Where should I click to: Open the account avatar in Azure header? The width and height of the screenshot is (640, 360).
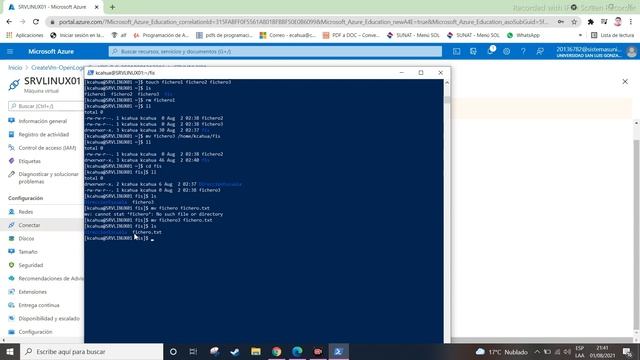tap(631, 52)
